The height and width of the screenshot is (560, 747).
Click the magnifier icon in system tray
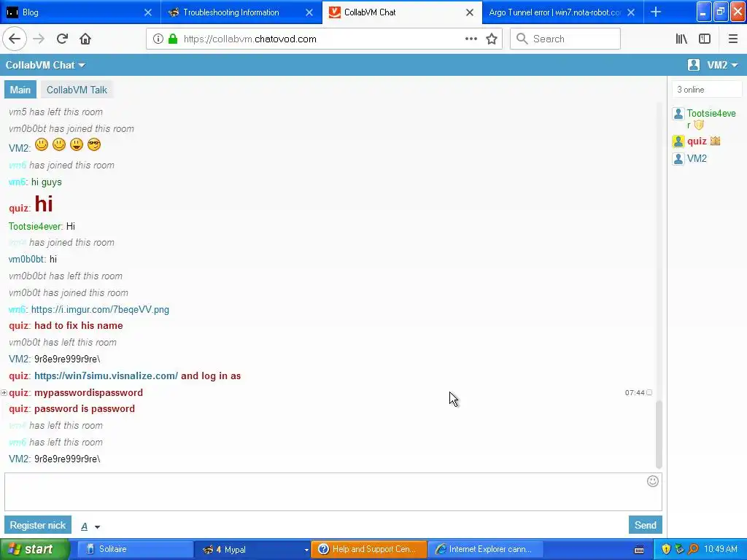[x=693, y=549]
